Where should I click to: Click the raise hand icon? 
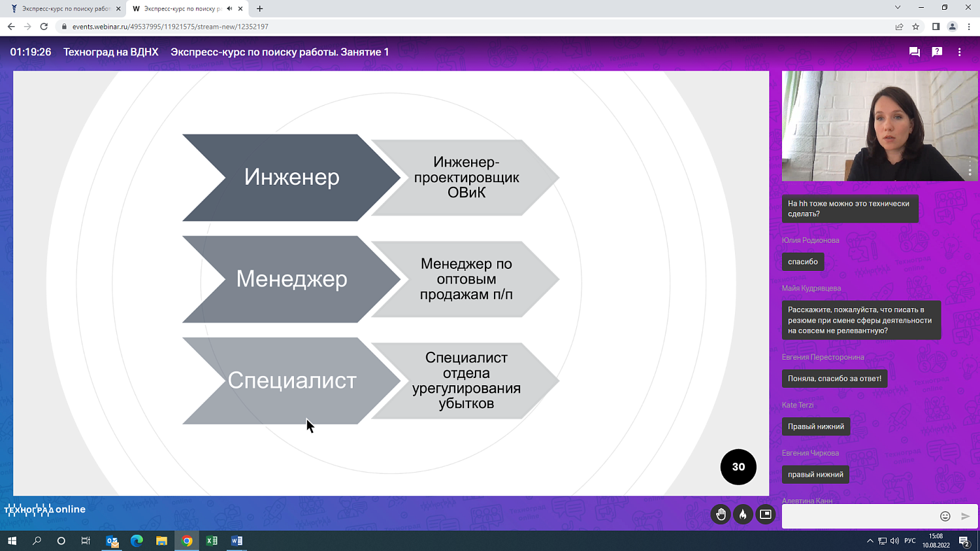tap(721, 514)
